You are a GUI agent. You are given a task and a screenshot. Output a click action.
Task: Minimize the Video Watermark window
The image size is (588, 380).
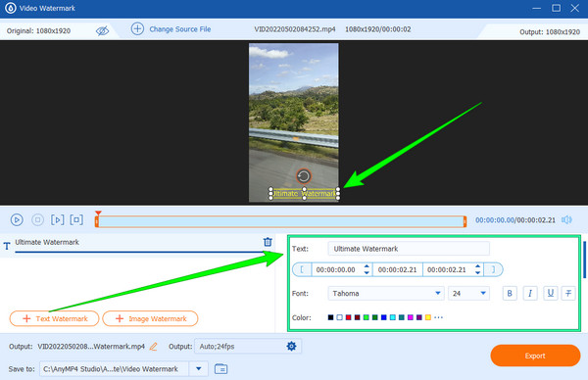(x=537, y=8)
